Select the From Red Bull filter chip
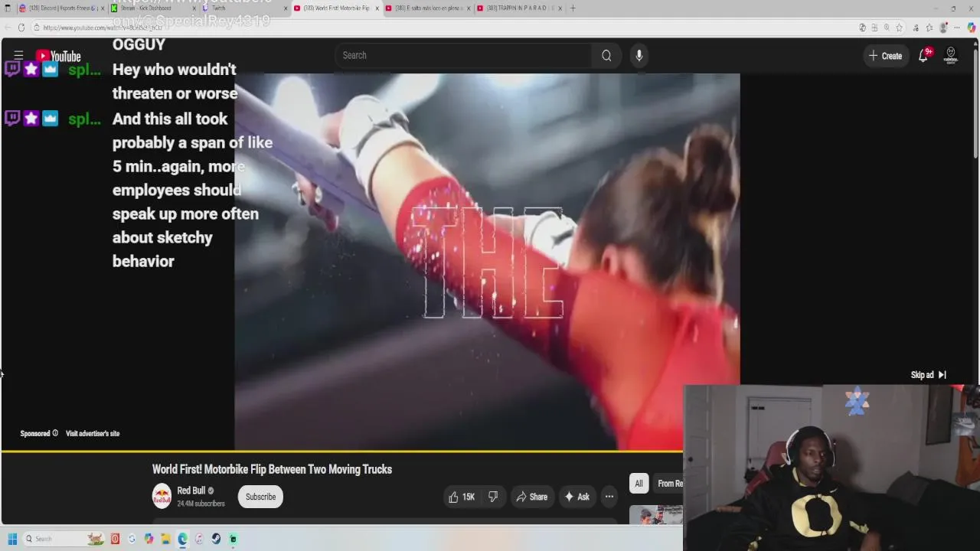980x551 pixels. pos(669,483)
